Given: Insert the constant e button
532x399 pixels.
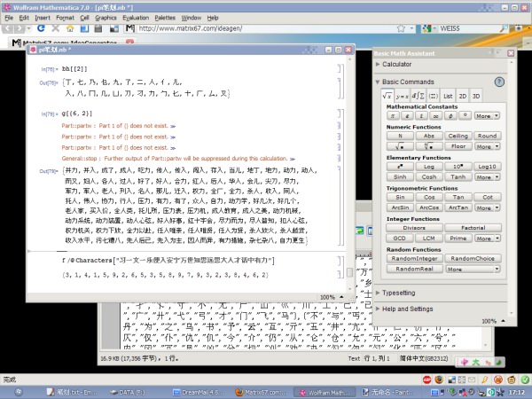Looking at the screenshot, I should 407,115.
